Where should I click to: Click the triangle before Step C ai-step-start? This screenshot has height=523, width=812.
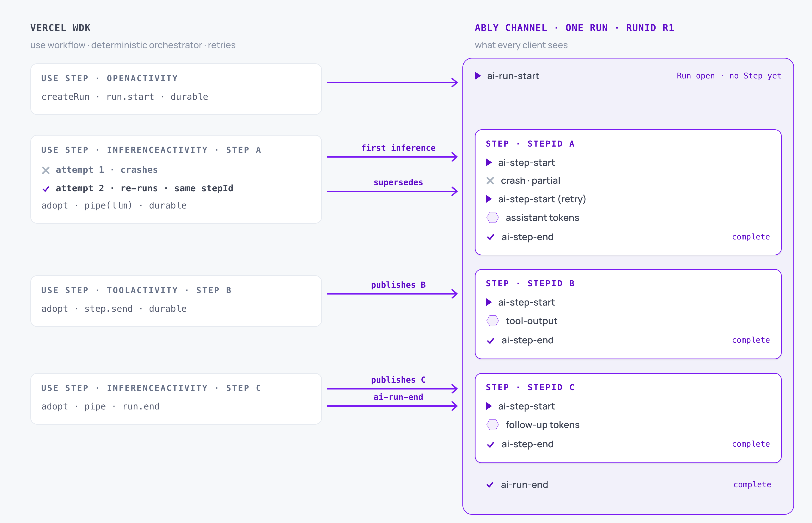tap(489, 406)
